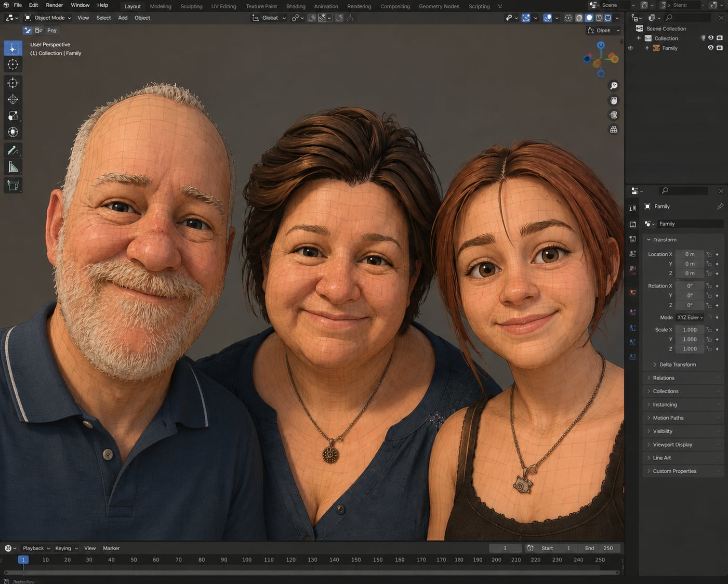This screenshot has width=728, height=584.
Task: Select the Scale tool
Action: pyautogui.click(x=13, y=115)
